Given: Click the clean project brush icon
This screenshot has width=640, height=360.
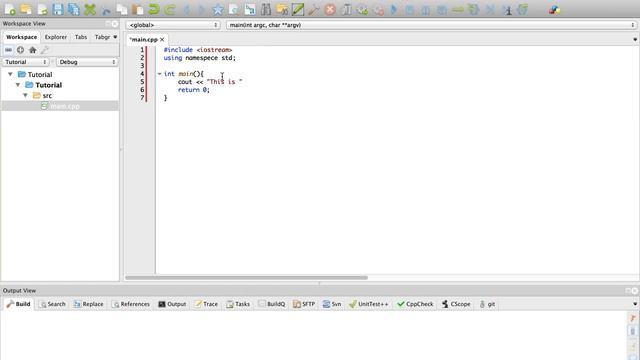Looking at the screenshot, I should click(346, 9).
